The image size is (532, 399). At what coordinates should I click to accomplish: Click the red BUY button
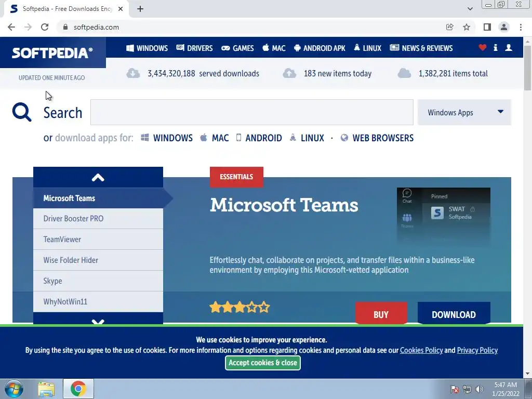(381, 313)
